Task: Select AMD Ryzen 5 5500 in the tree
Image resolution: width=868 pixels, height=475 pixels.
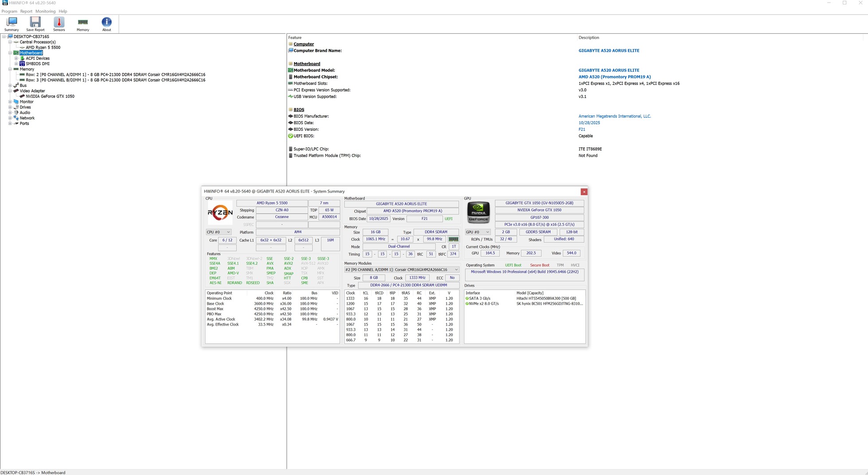Action: (43, 47)
